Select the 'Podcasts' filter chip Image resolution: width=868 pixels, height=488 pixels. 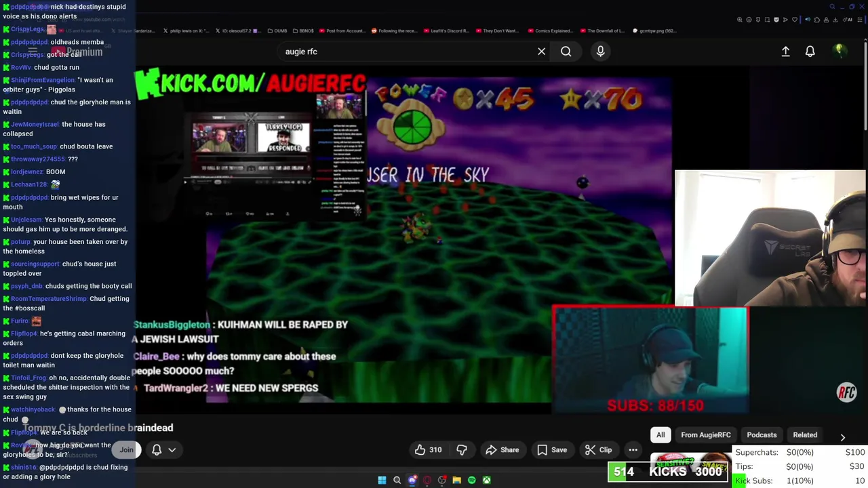(x=762, y=435)
